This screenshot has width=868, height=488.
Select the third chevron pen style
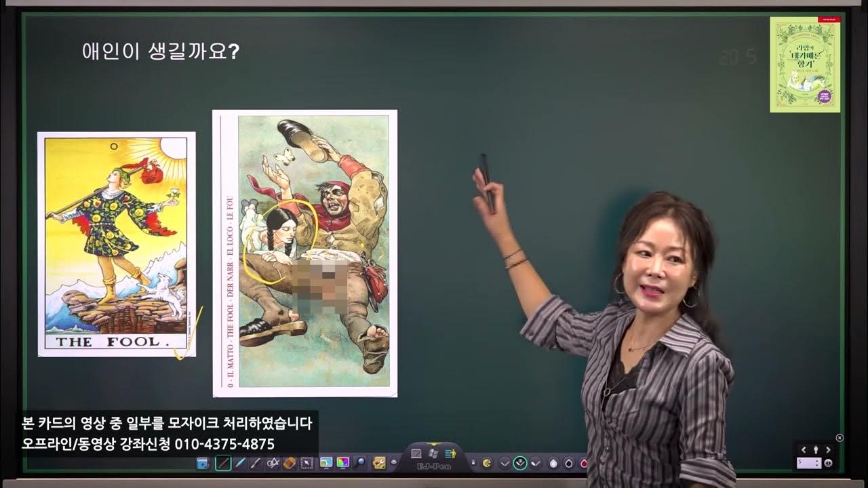536,464
